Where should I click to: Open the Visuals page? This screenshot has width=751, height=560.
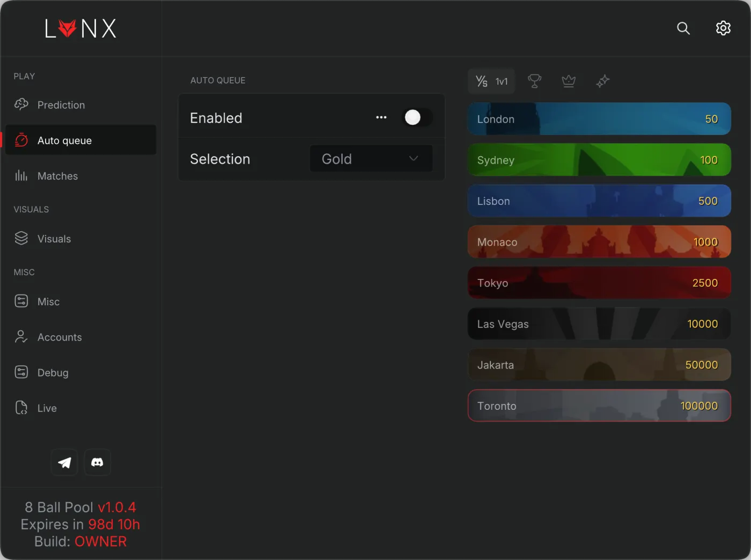coord(80,238)
